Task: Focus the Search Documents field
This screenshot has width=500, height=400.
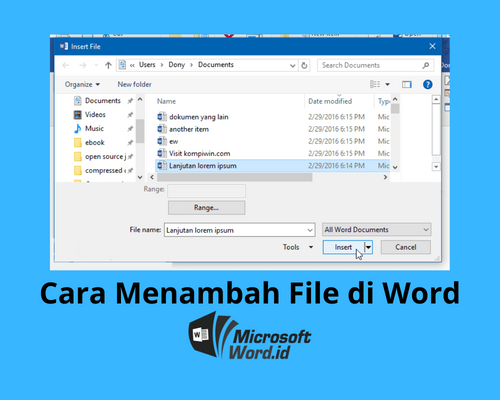Action: (x=375, y=65)
